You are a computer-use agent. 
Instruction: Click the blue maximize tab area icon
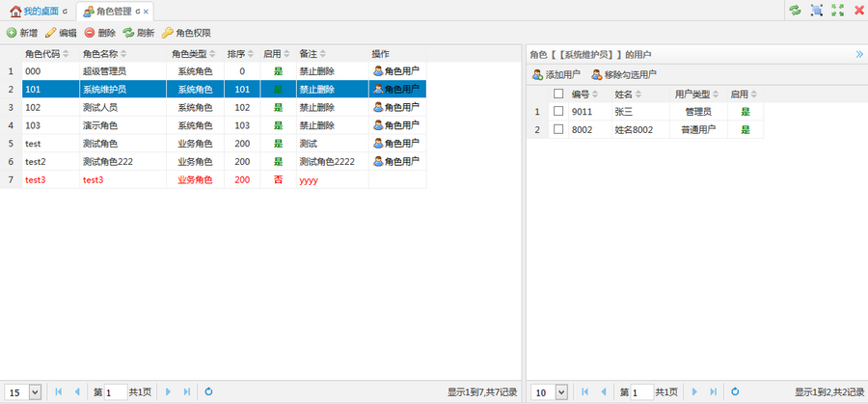(x=816, y=10)
